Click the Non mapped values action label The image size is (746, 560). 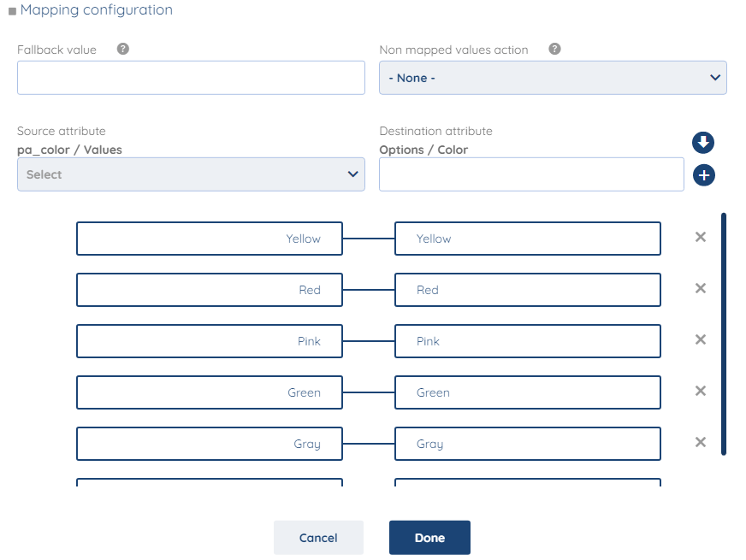[454, 50]
